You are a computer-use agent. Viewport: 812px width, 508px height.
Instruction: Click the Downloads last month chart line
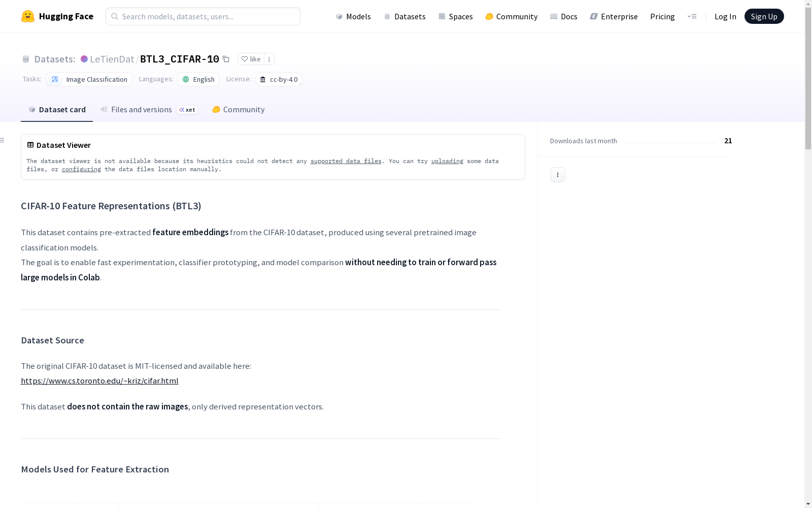671,142
